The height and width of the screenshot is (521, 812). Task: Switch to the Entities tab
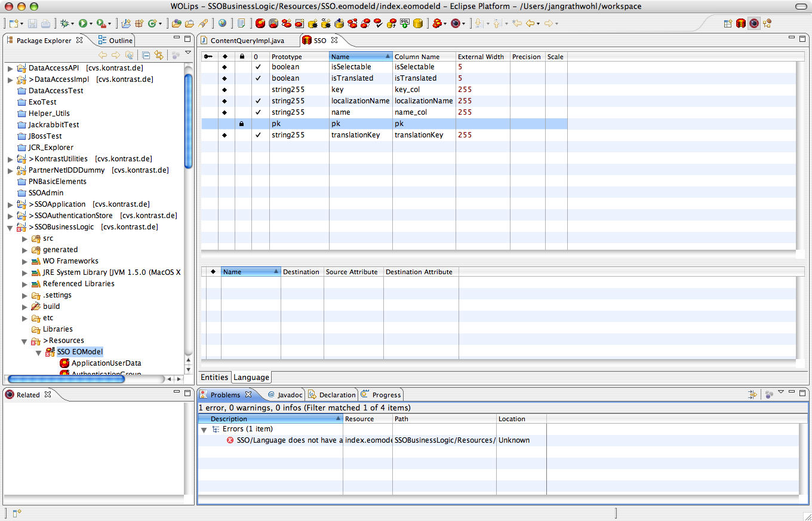click(214, 377)
